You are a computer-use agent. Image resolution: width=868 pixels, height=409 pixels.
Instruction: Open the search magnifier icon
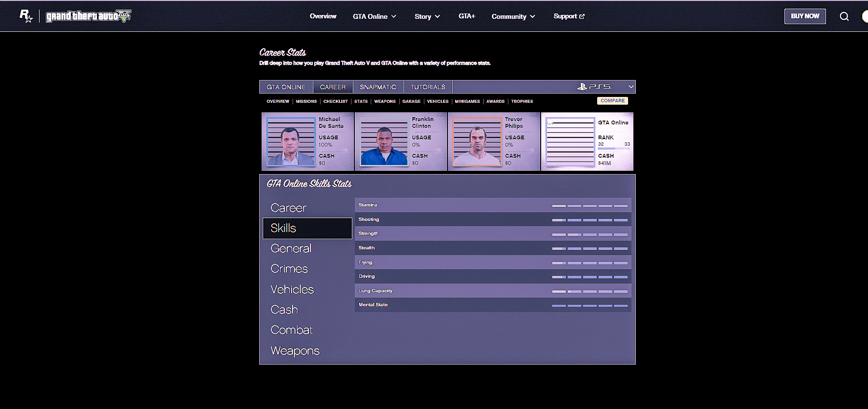pyautogui.click(x=844, y=16)
